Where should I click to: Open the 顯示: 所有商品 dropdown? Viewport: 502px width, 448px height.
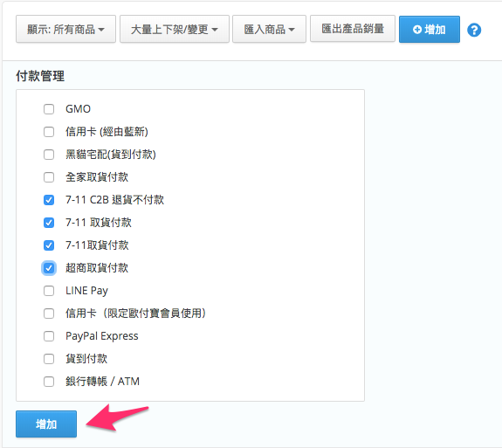[65, 29]
